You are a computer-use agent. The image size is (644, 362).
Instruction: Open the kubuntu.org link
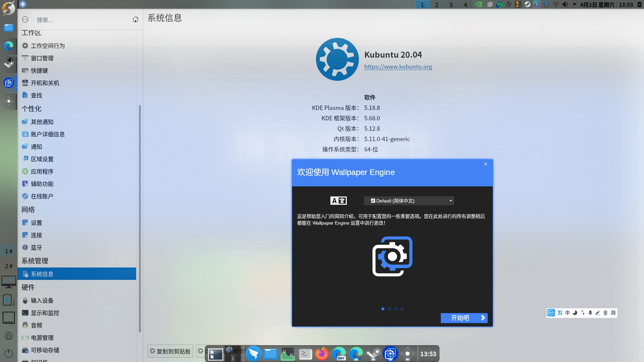click(x=398, y=67)
